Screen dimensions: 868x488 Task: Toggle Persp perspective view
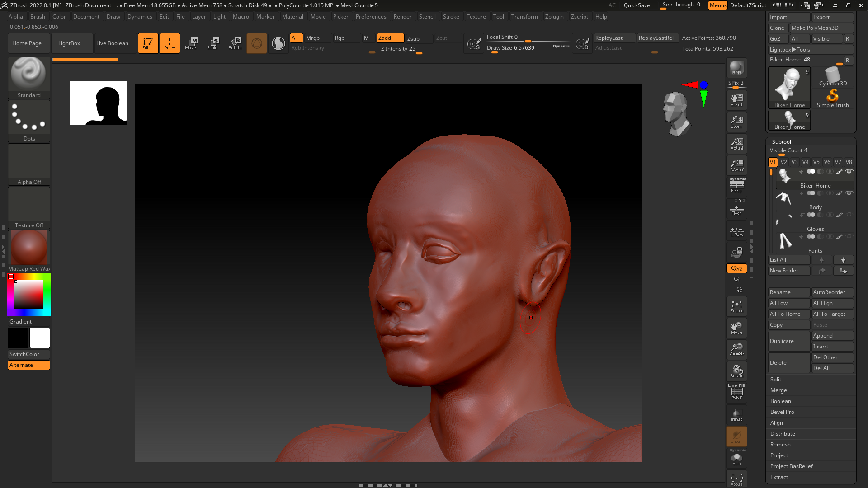[x=736, y=186]
